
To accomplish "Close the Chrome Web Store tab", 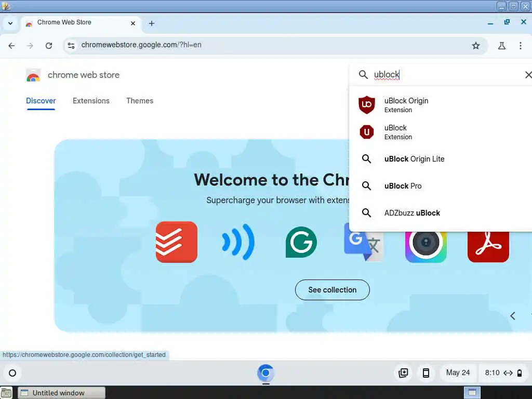I will point(133,23).
